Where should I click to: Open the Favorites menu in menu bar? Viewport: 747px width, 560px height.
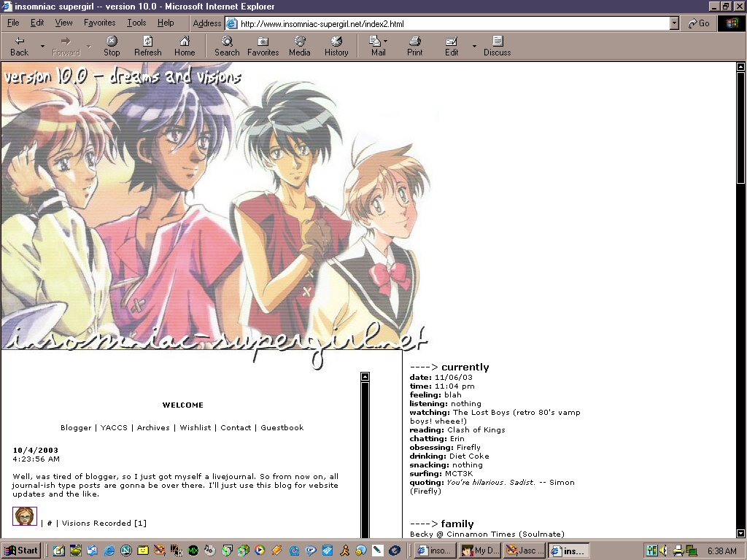(x=99, y=23)
